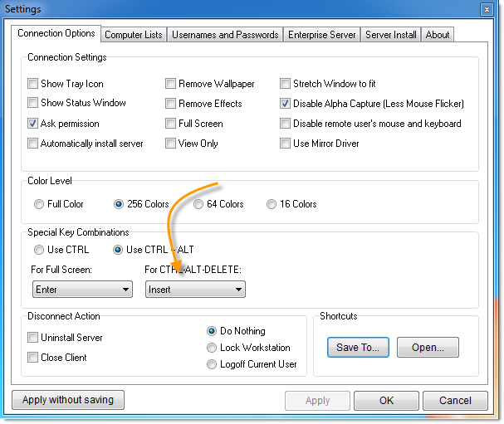The height and width of the screenshot is (424, 504).
Task: Uncheck Disable Alpha Capture option
Action: [285, 104]
